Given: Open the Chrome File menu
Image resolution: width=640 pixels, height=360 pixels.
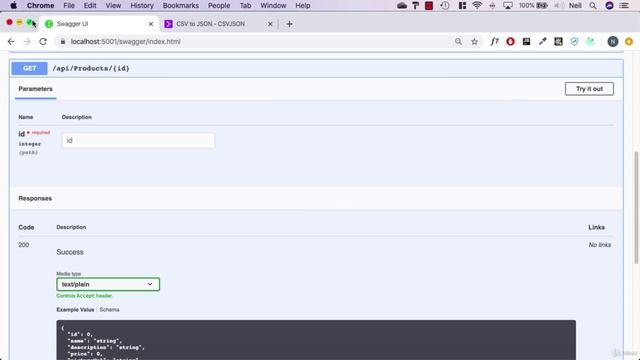Looking at the screenshot, I should pos(69,6).
